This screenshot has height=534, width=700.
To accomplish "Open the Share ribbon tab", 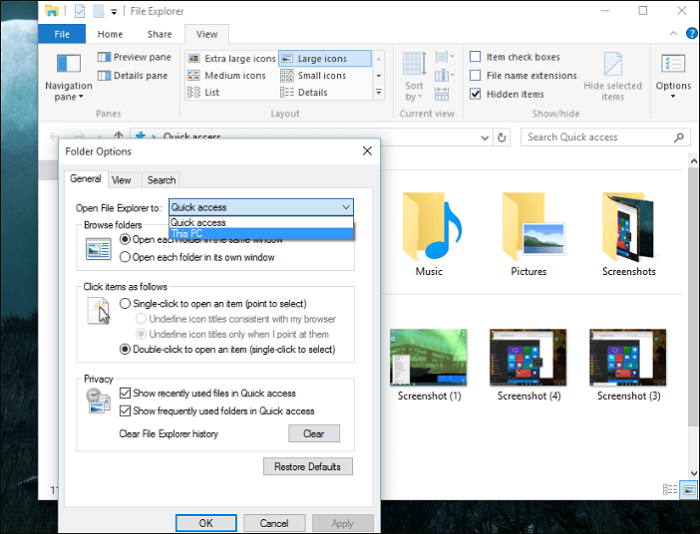I will 159,34.
